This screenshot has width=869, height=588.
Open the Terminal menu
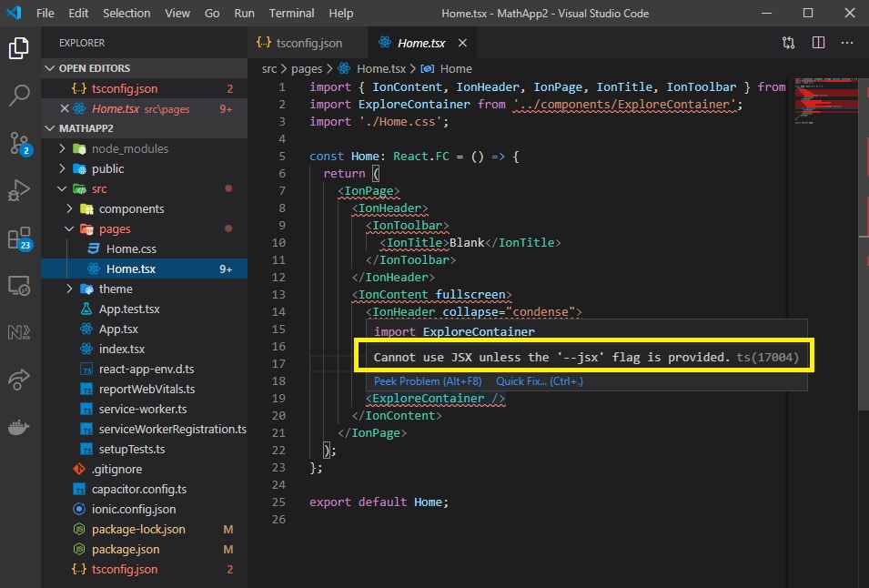(x=291, y=13)
